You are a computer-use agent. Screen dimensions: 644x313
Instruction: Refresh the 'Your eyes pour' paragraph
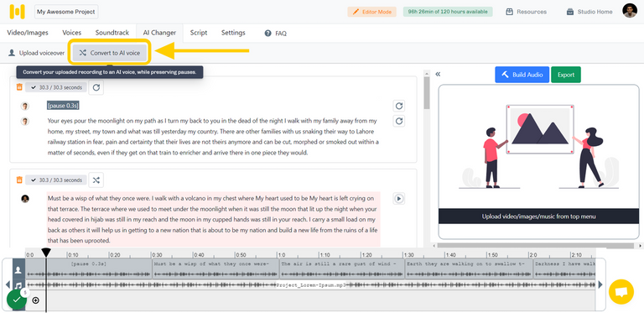tap(399, 121)
